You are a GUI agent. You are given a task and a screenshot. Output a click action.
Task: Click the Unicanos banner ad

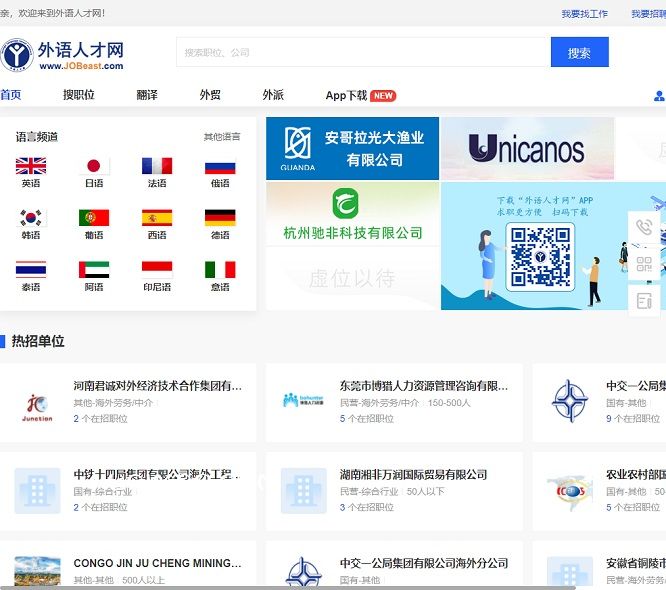pos(527,149)
